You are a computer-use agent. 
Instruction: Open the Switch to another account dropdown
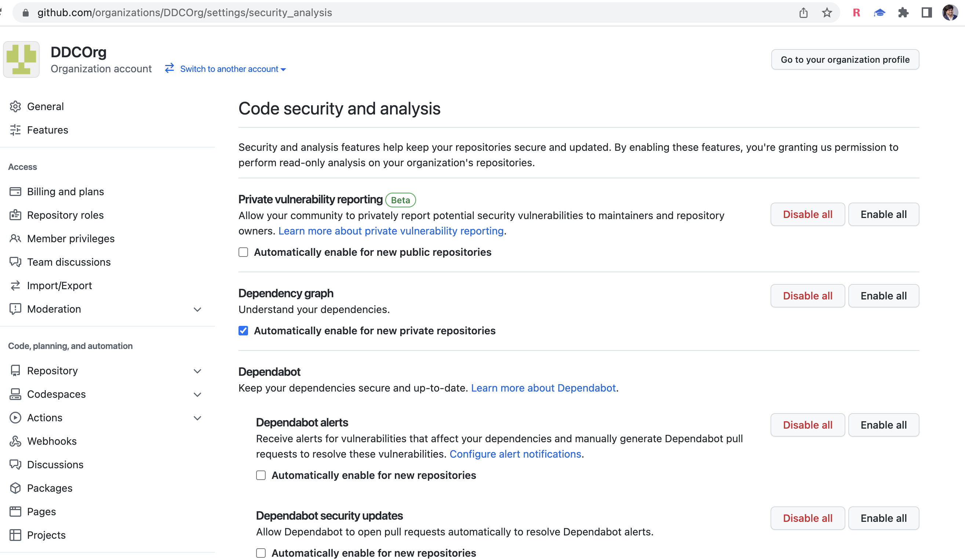click(233, 69)
